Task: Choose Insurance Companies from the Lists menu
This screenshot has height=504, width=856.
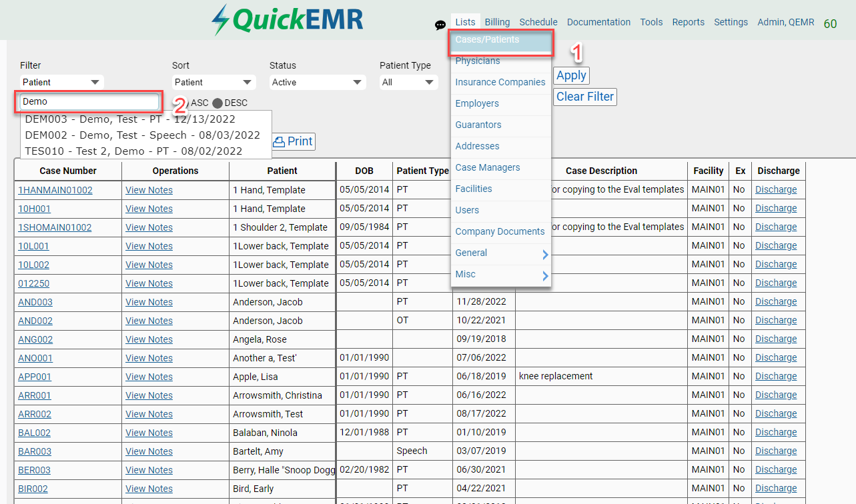Action: (x=501, y=83)
